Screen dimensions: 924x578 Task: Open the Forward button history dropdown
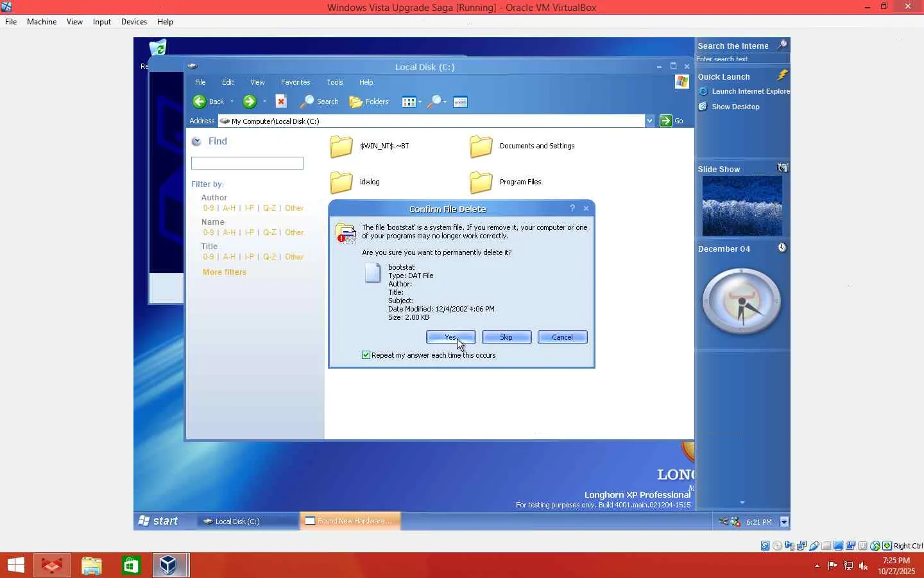264,101
